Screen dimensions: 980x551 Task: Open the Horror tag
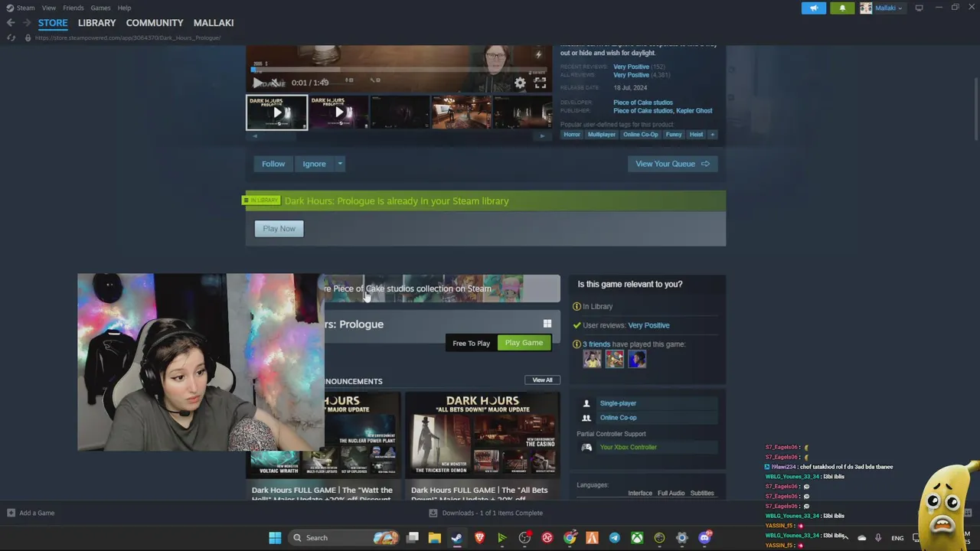572,135
